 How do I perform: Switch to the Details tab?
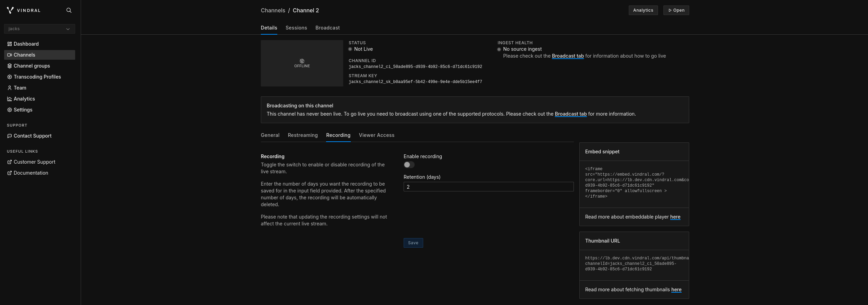tap(269, 28)
